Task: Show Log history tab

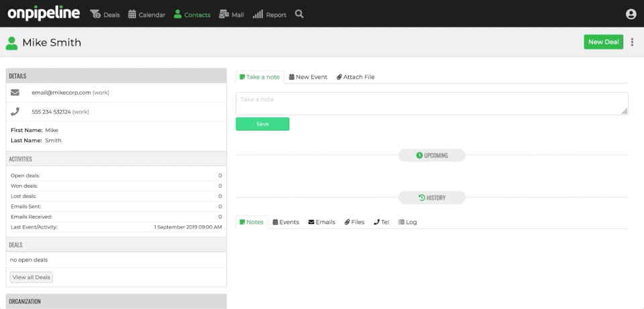Action: click(x=408, y=222)
